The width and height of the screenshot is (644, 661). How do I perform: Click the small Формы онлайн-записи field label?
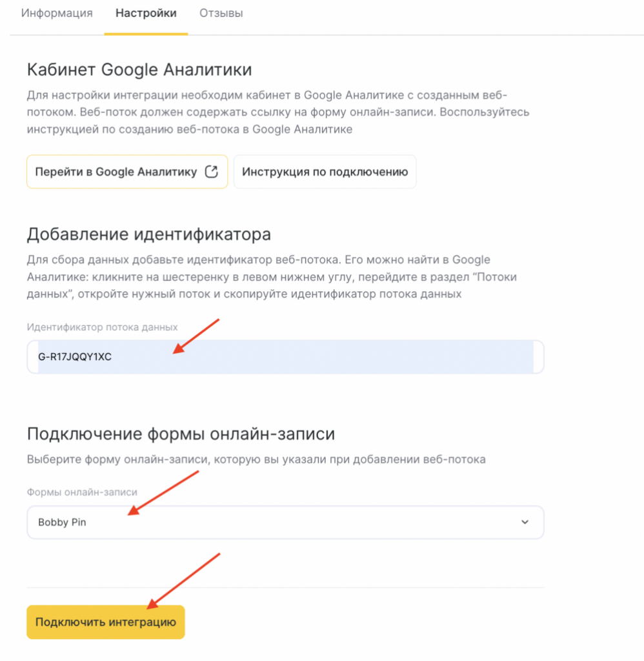click(82, 492)
